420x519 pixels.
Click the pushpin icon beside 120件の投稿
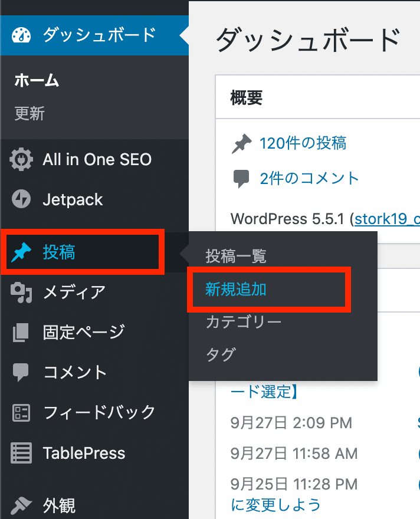pos(241,144)
